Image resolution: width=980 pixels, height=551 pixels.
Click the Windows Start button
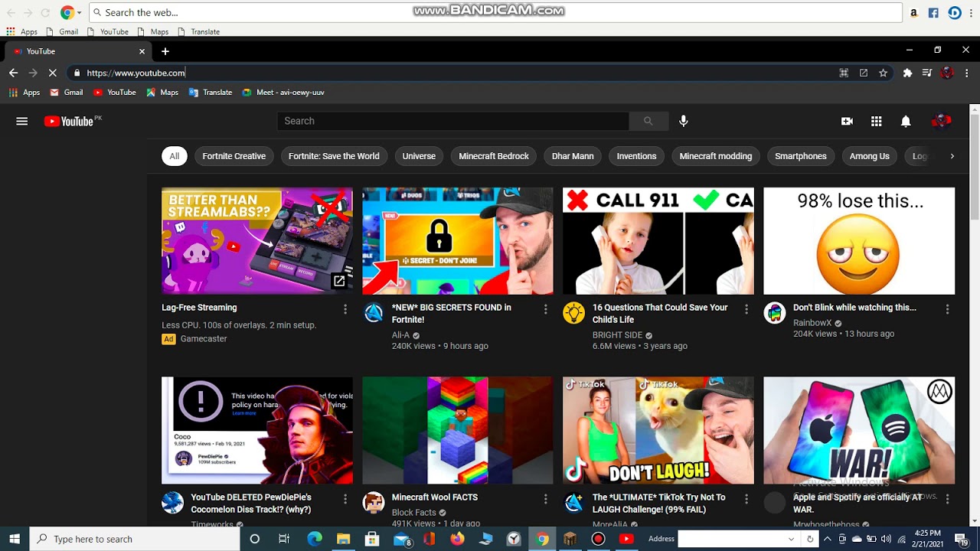point(15,539)
